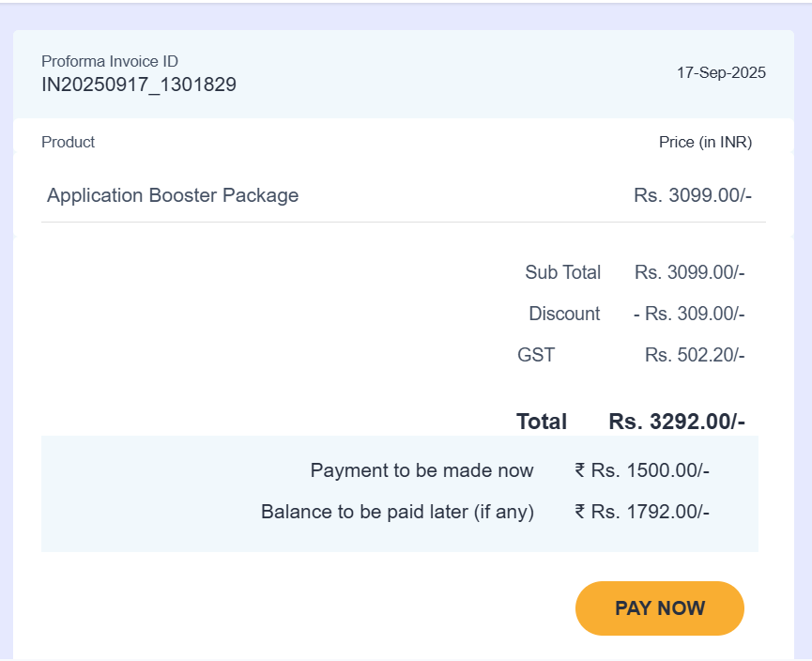Click the discount amount Rs. 309.00
The width and height of the screenshot is (812, 661).
coord(689,314)
